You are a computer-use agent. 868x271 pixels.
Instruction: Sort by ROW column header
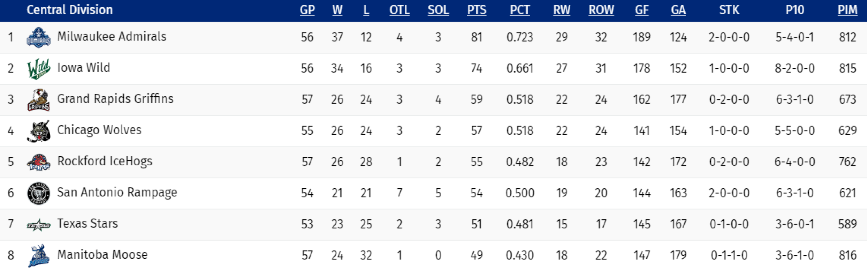coord(601,10)
